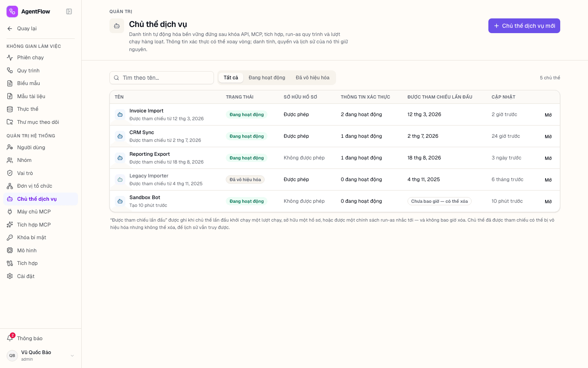Open the Reporting Export row via Mở

click(548, 158)
